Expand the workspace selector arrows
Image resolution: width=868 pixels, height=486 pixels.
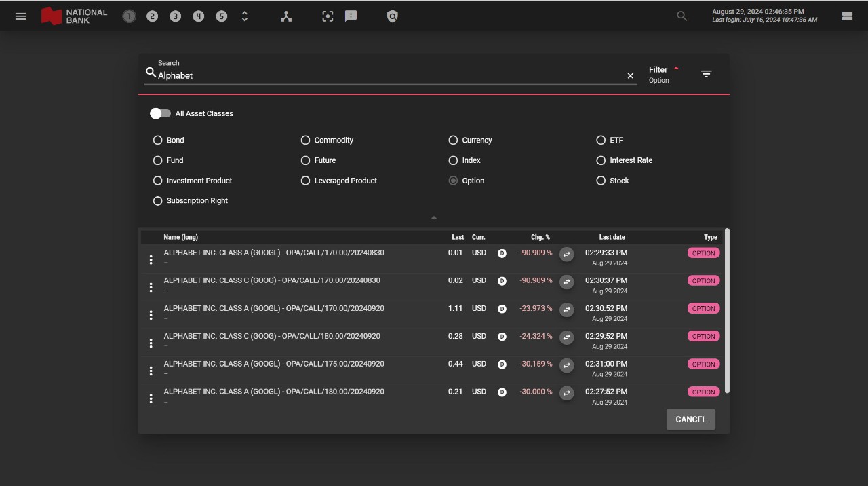pos(245,16)
